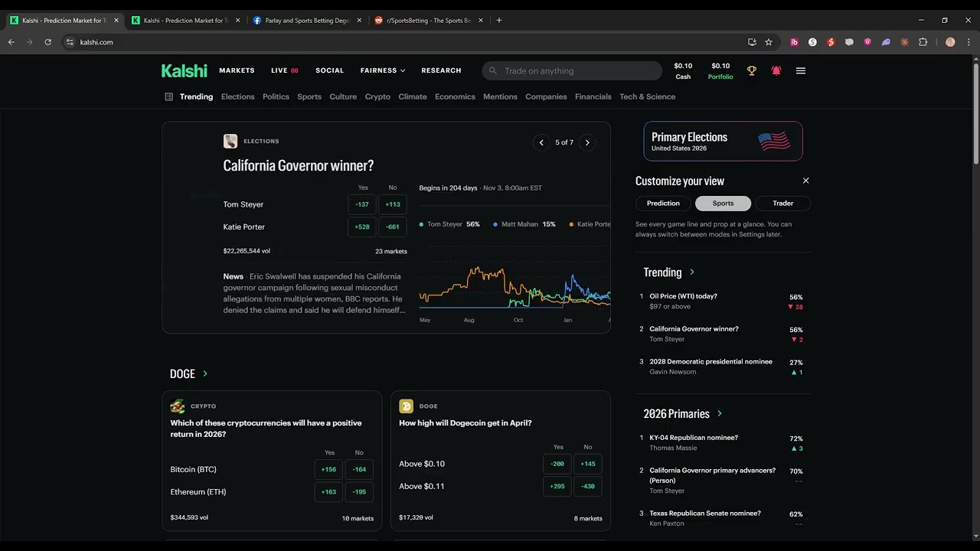Viewport: 980px width, 551px height.
Task: Open the hamburger menu in Kalshi header
Action: pyautogui.click(x=801, y=70)
